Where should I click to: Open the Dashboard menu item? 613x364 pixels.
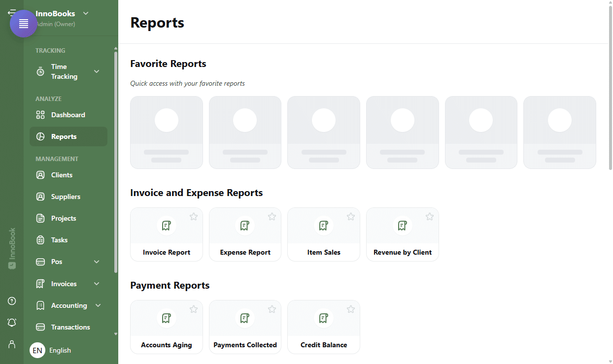click(68, 115)
